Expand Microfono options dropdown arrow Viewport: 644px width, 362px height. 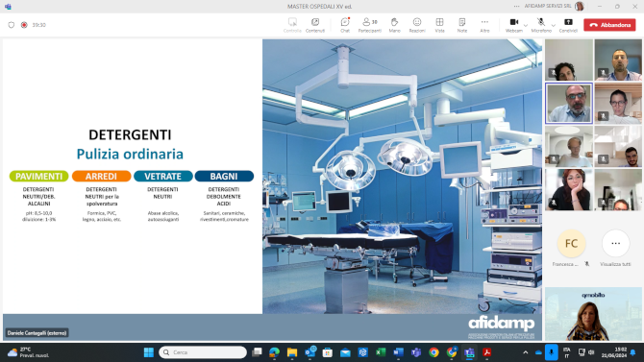[x=554, y=26]
